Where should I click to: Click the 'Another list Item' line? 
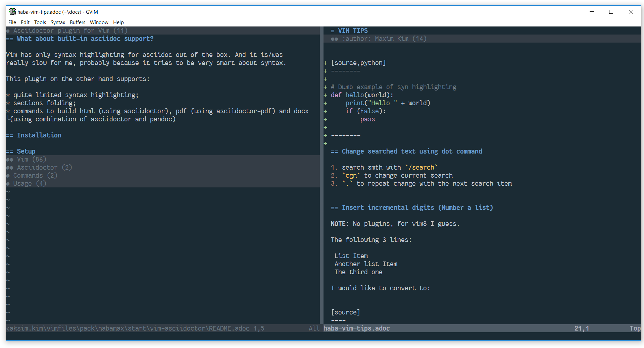[x=366, y=264]
